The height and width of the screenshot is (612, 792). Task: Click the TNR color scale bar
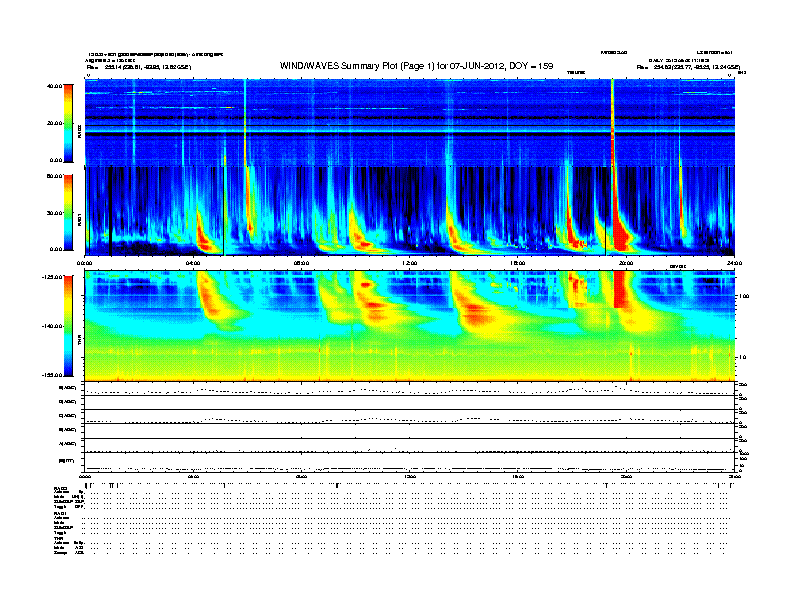(68, 326)
